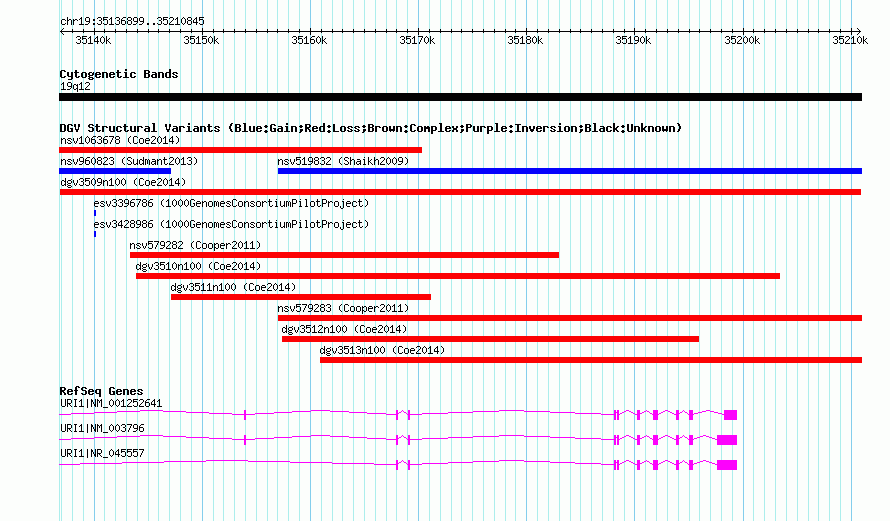Screen dimensions: 890x521
Task: Open variant label dgv3512n100 (Coe2014)
Action: [x=344, y=329]
